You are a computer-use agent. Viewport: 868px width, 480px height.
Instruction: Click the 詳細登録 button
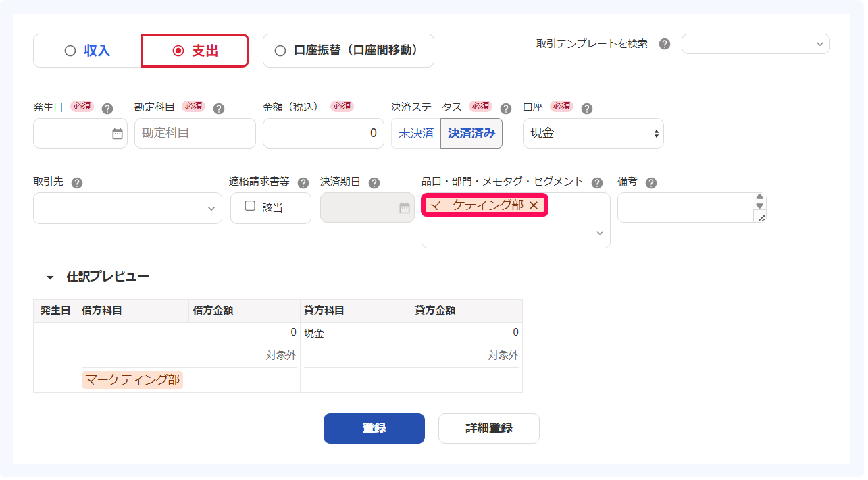pos(489,428)
